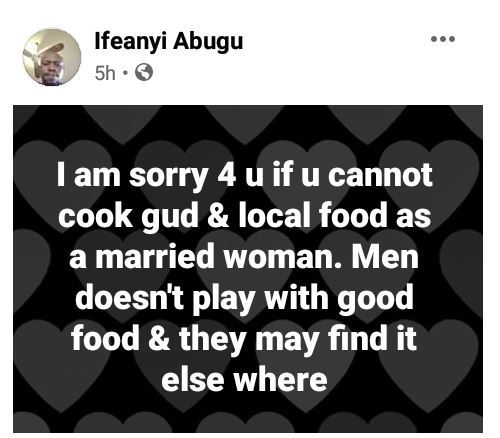Screen dimensions: 500x438
Task: Click on the words 'a married woman. Men'
Action: pyautogui.click(x=244, y=257)
